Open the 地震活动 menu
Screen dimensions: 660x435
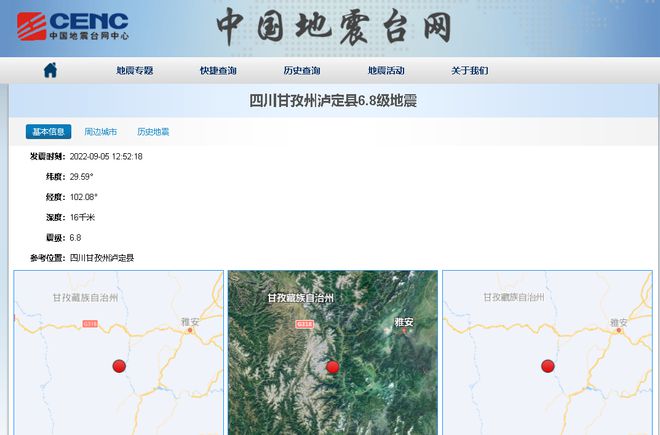click(x=386, y=71)
